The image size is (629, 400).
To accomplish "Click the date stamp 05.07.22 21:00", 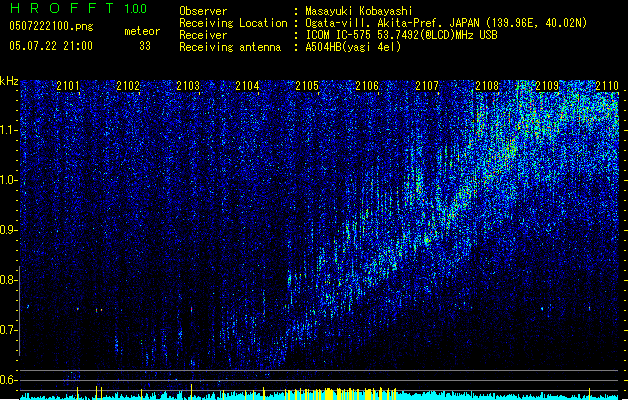I will tap(51, 46).
